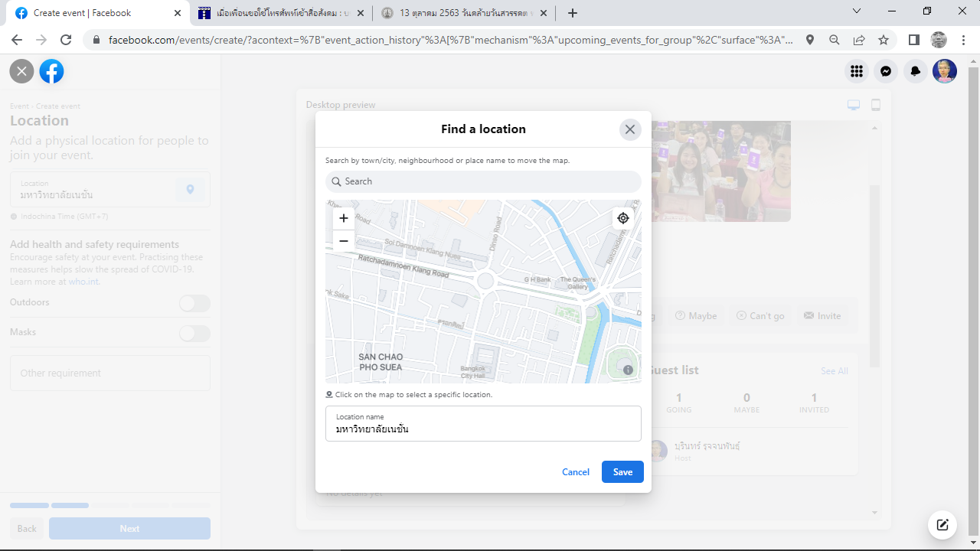The image size is (980, 551).
Task: Bookmark this page with the star
Action: click(884, 40)
